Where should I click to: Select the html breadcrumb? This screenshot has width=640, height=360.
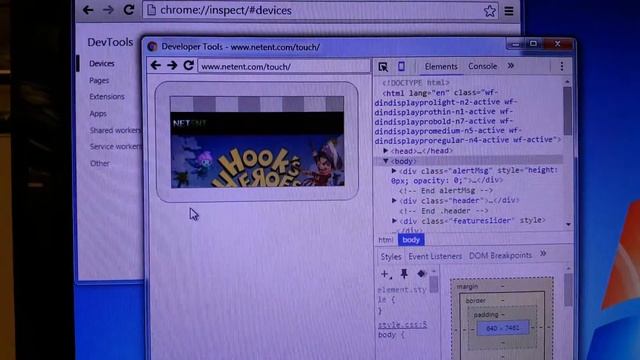385,240
